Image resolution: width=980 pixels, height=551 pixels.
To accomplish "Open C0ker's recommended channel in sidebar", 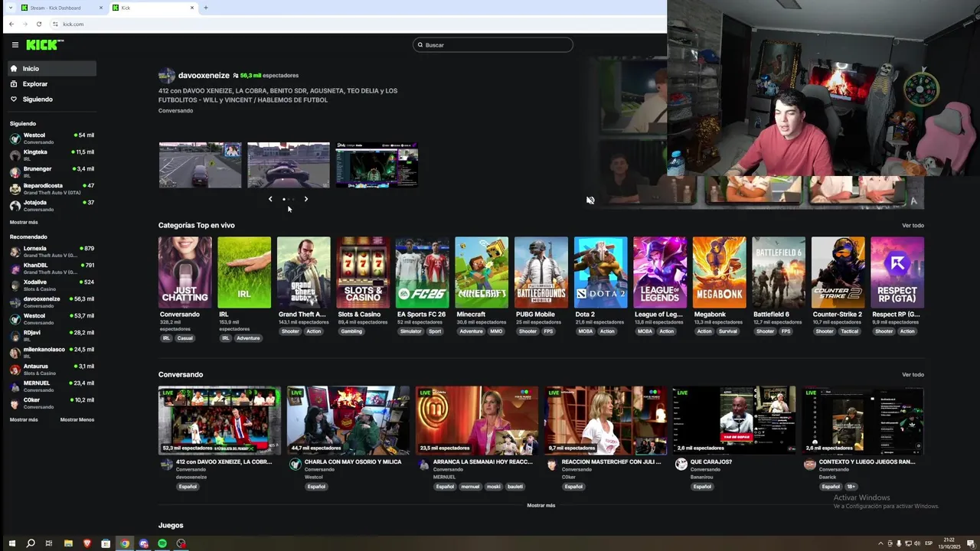I will (x=52, y=403).
